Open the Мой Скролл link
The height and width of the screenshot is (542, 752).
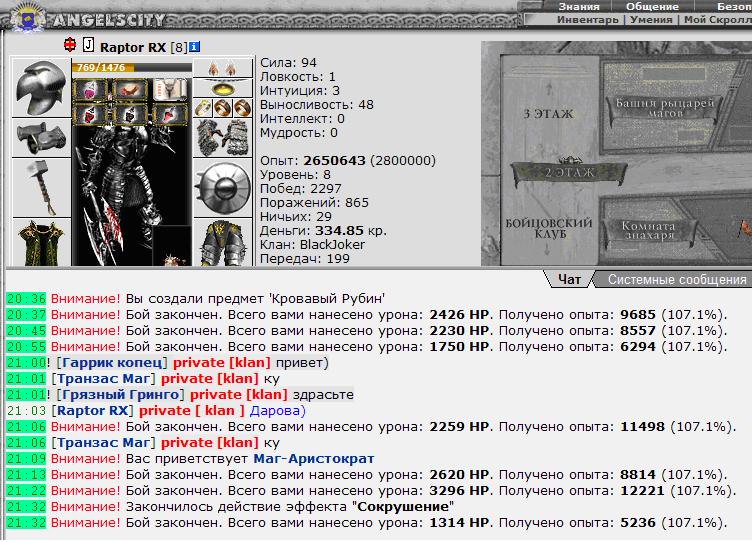717,20
